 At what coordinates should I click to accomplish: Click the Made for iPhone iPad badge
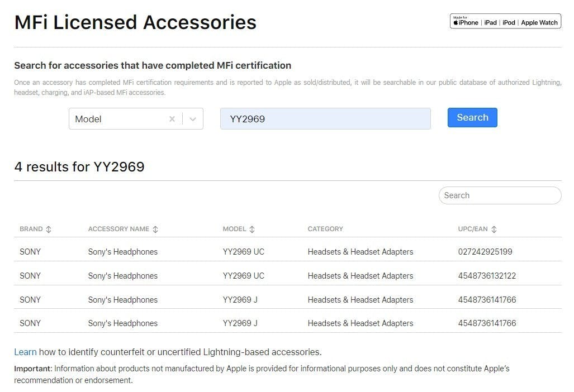[x=505, y=22]
